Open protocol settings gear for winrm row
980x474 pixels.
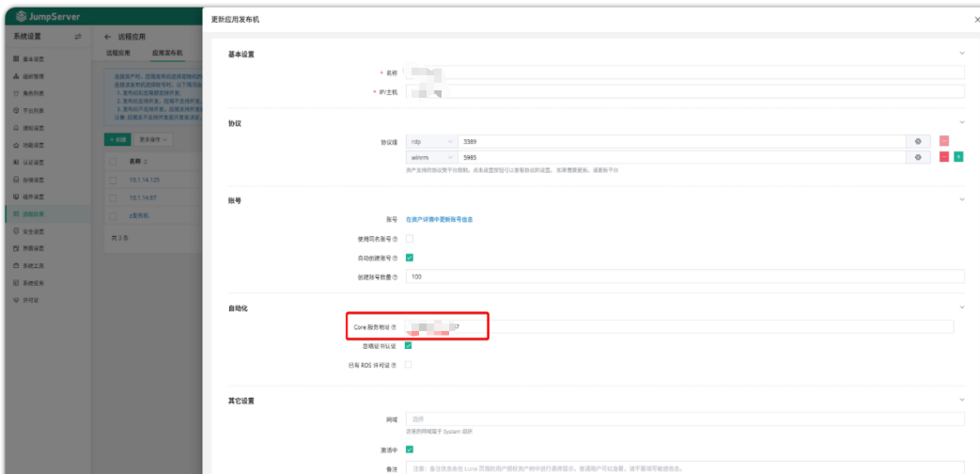coord(918,157)
